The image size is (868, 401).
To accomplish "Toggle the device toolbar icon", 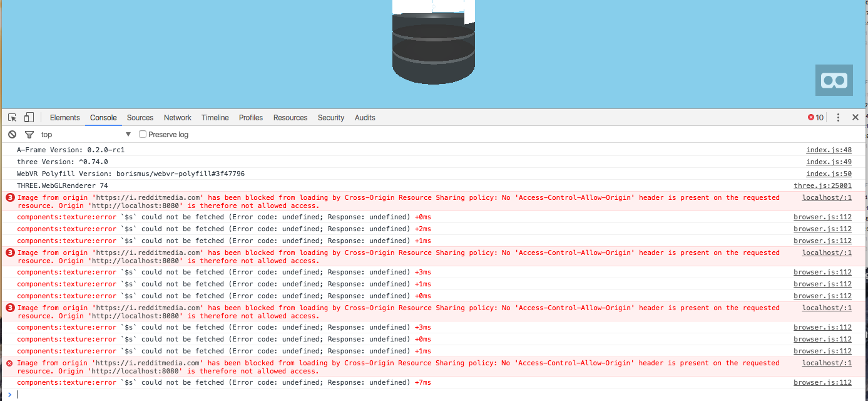I will point(29,117).
